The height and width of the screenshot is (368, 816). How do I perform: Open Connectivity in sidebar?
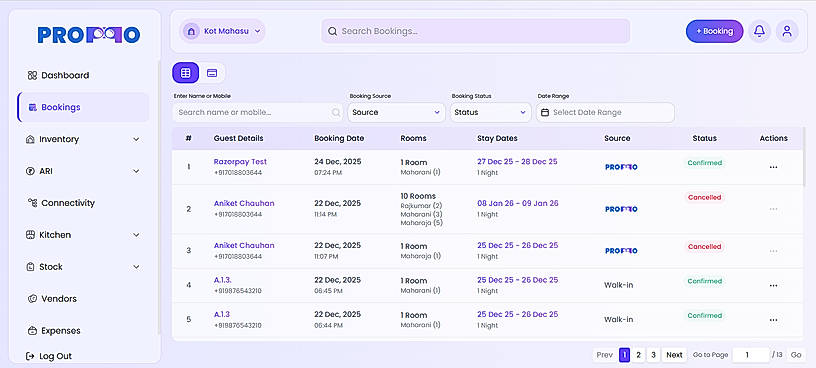68,203
